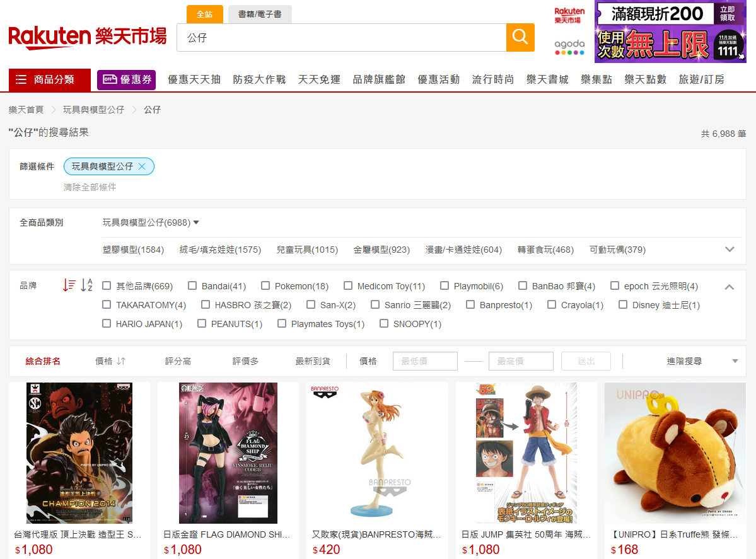The width and height of the screenshot is (756, 559).
Task: Click 清除全部條件 to clear filters
Action: click(x=90, y=187)
